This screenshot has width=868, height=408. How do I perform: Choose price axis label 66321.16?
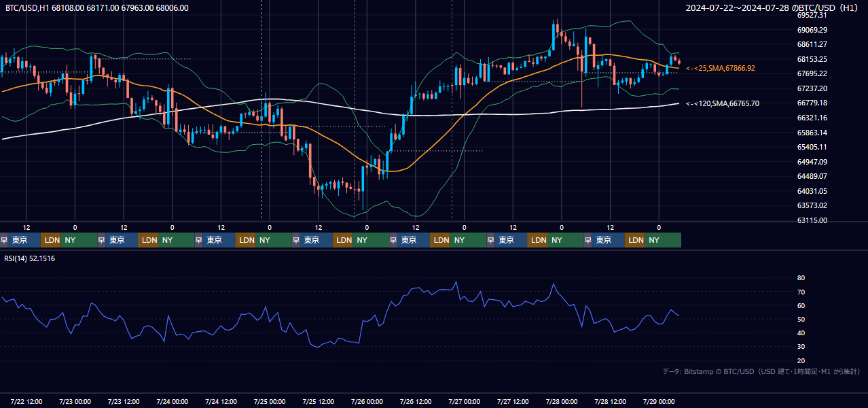point(812,118)
